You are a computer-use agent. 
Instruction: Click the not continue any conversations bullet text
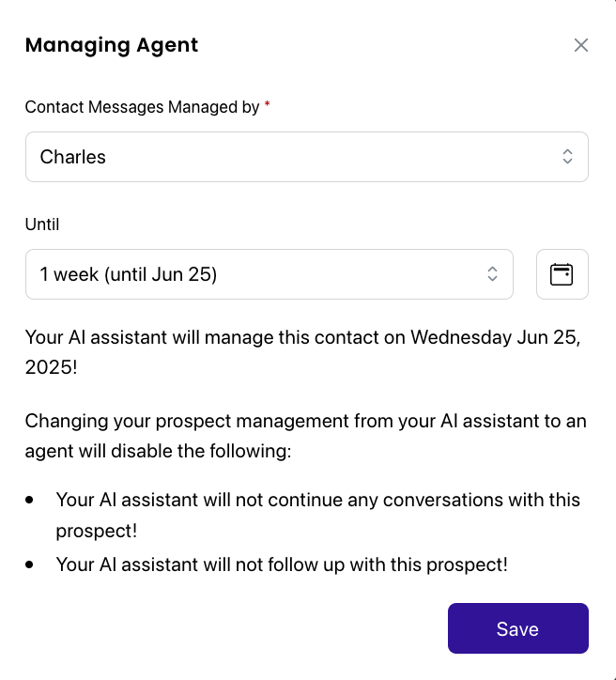[317, 516]
